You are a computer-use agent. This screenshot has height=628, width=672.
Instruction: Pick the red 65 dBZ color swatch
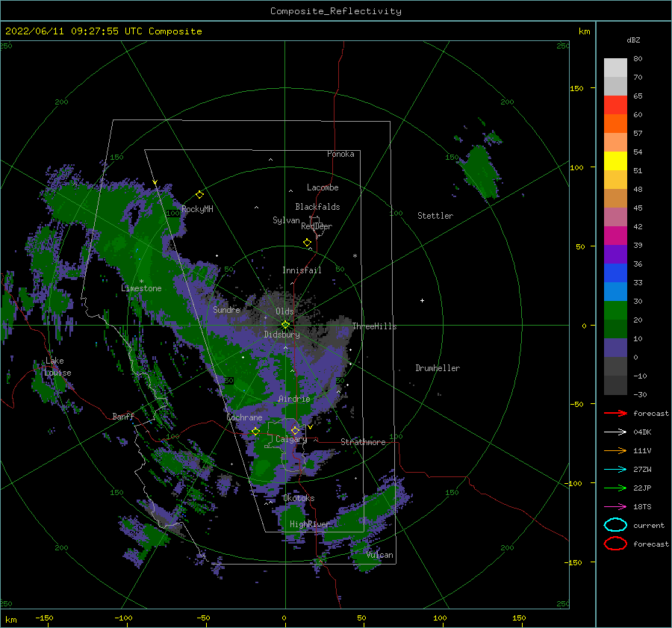click(x=615, y=105)
